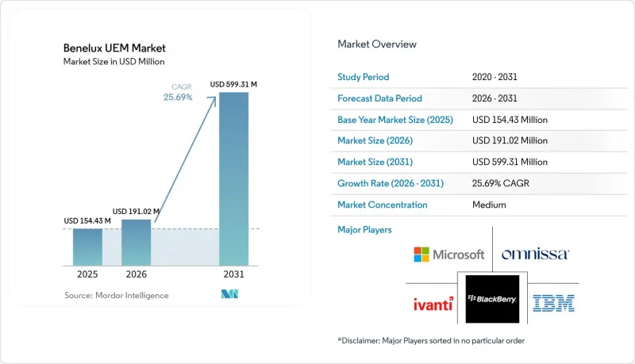Click Base Year Market Size (2025) label
Image resolution: width=635 pixels, height=364 pixels.
(x=394, y=120)
